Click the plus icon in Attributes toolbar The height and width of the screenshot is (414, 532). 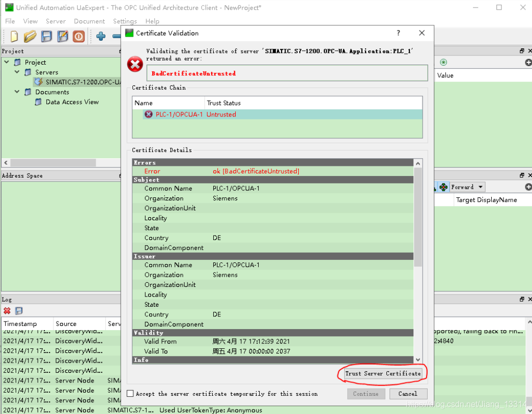click(x=528, y=63)
